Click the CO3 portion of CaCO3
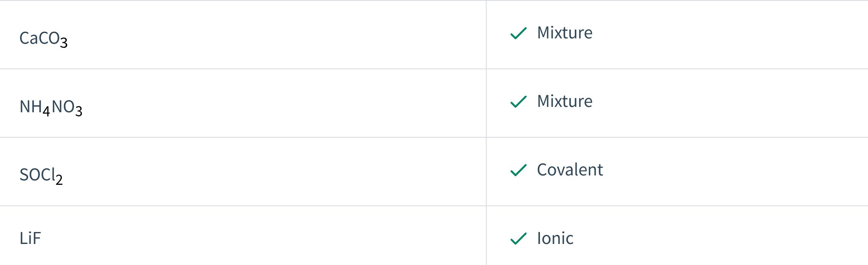This screenshot has height=265, width=868. (53, 40)
